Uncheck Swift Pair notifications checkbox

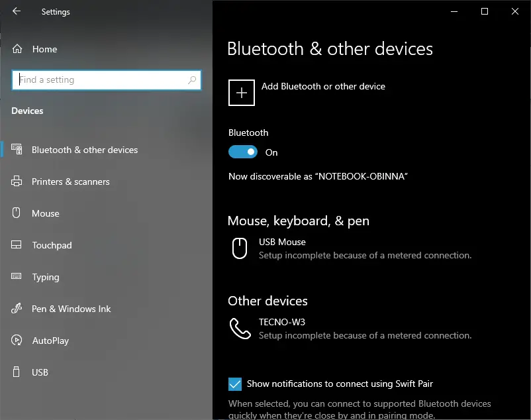pyautogui.click(x=235, y=384)
